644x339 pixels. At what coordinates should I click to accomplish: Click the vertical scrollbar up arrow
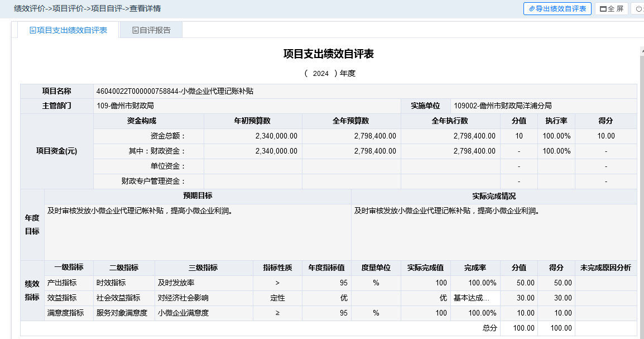click(641, 51)
